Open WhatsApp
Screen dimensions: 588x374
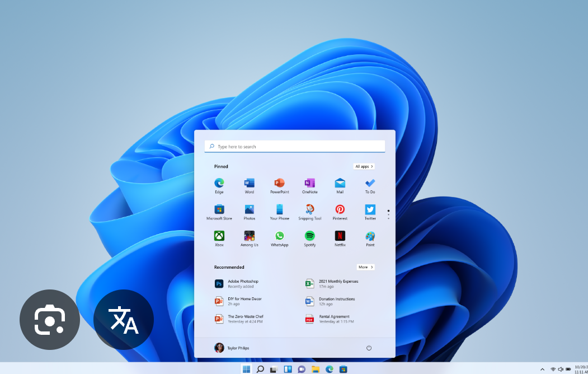[x=279, y=238]
